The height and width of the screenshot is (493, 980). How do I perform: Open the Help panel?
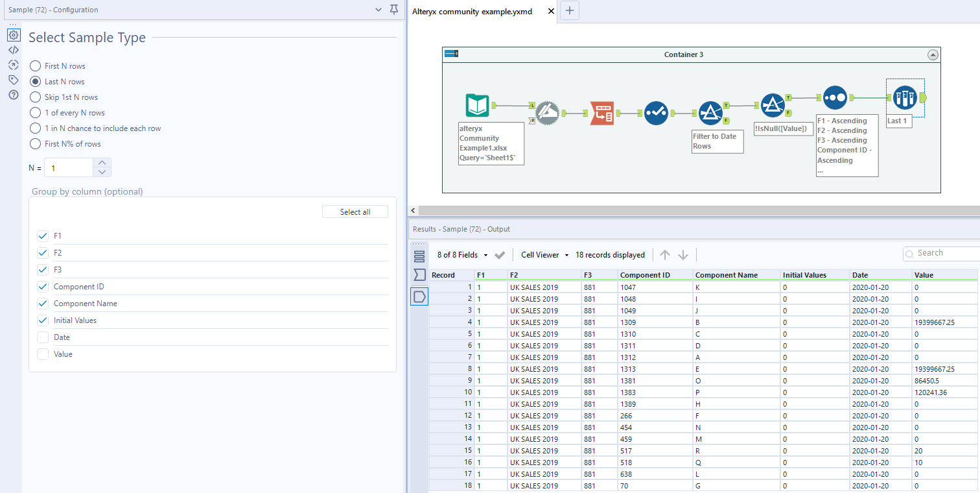(x=14, y=95)
